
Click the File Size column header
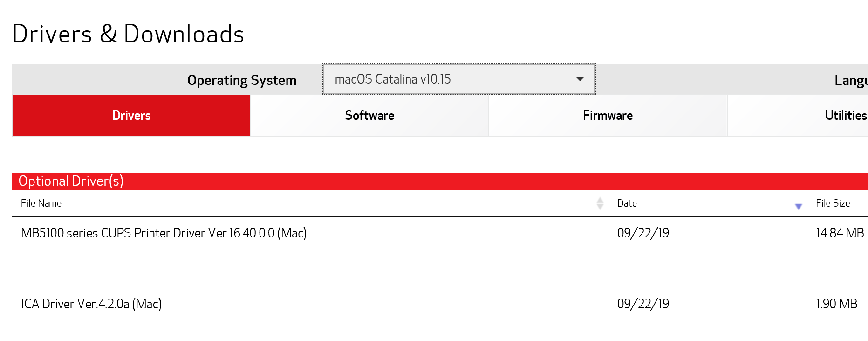[833, 203]
